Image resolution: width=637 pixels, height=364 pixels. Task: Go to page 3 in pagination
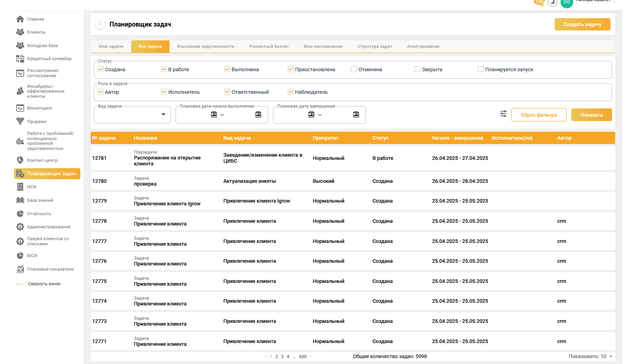click(x=282, y=356)
